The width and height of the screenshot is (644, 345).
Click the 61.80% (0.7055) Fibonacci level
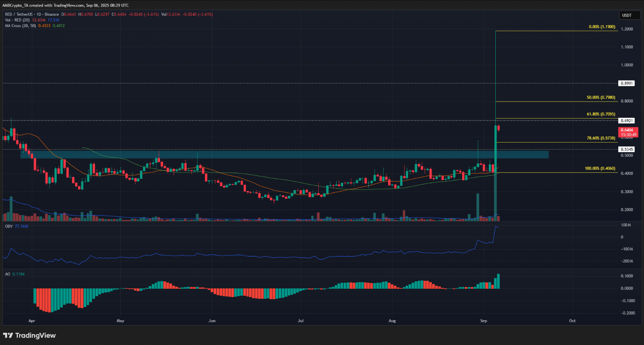click(598, 114)
